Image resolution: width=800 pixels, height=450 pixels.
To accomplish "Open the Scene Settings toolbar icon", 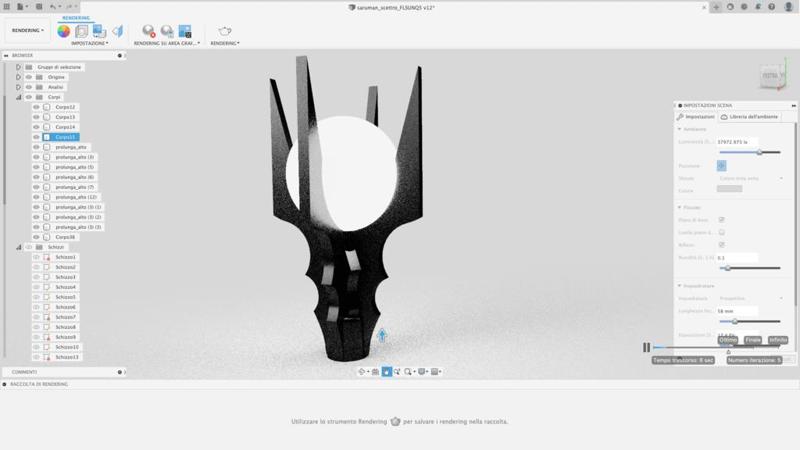I will pyautogui.click(x=81, y=31).
